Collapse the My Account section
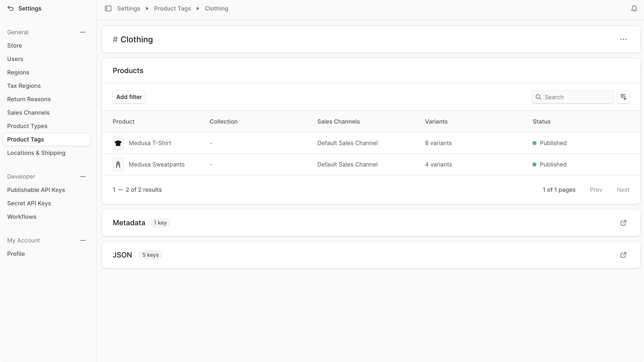 [x=83, y=240]
